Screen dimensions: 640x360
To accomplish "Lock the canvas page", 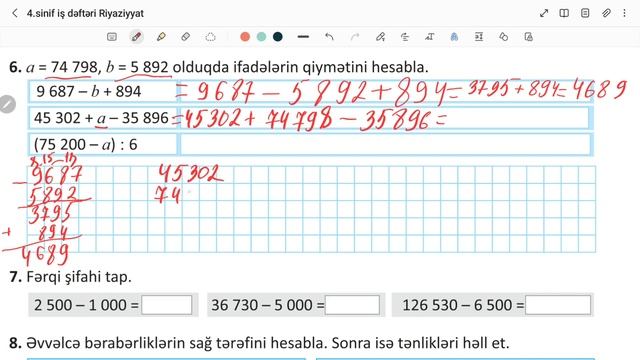I will [x=529, y=37].
